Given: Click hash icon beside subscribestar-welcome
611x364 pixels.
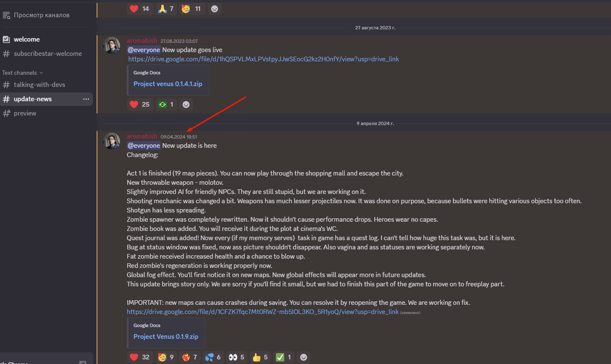Looking at the screenshot, I should click(6, 54).
